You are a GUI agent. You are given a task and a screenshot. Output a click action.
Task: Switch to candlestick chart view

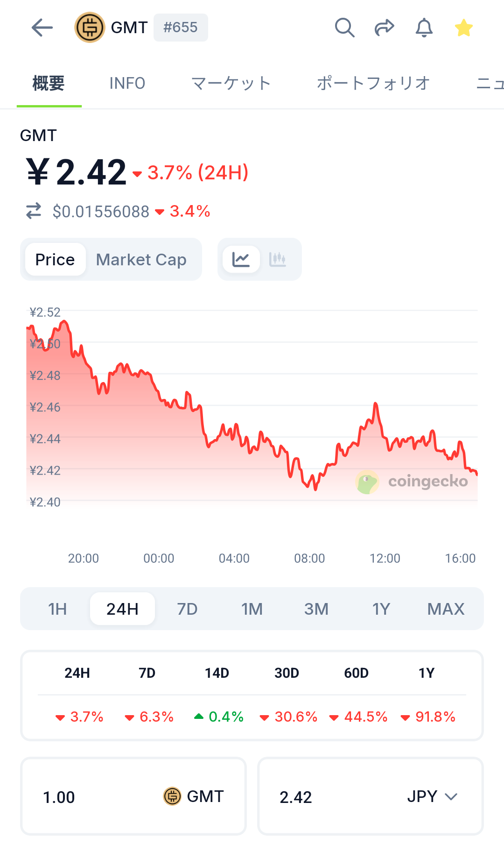coord(278,259)
